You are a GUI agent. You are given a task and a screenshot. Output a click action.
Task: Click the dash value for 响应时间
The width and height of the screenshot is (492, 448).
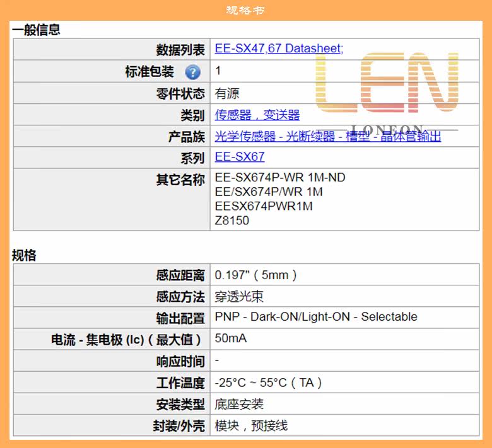[217, 360]
